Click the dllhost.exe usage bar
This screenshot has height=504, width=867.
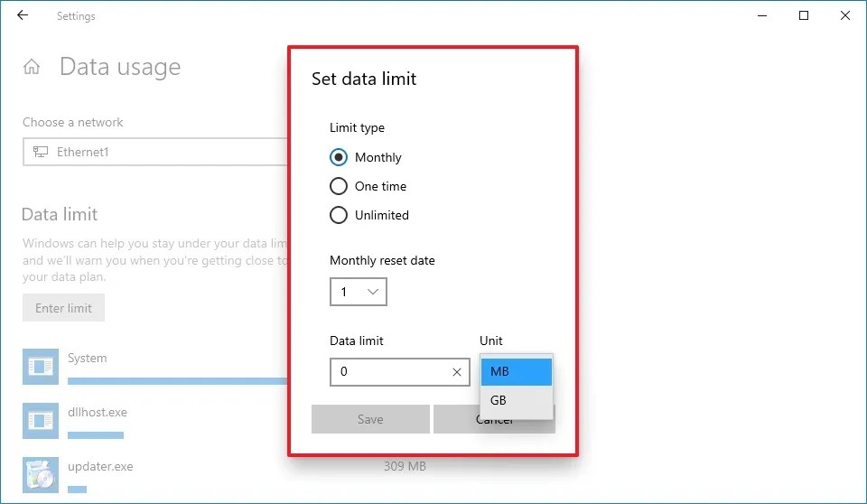point(96,435)
